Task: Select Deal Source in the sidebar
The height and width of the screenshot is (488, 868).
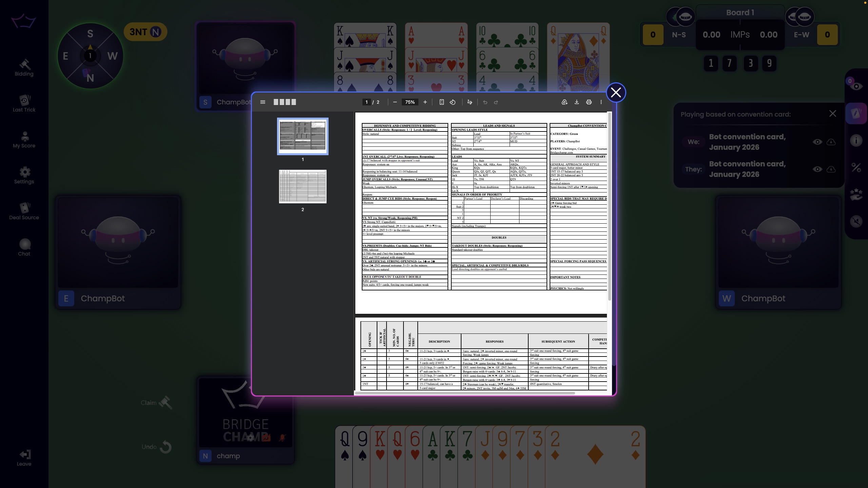Action: click(x=24, y=211)
